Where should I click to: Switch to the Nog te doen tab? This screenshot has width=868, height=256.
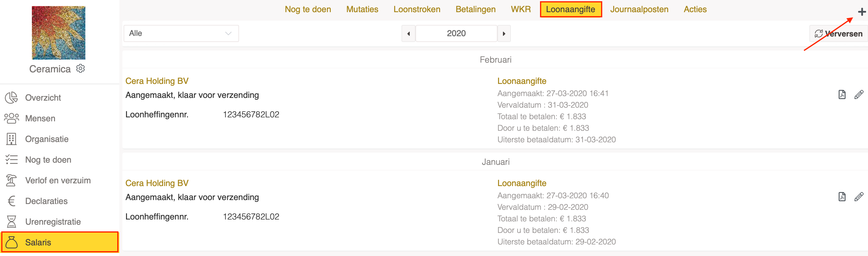[x=308, y=9]
